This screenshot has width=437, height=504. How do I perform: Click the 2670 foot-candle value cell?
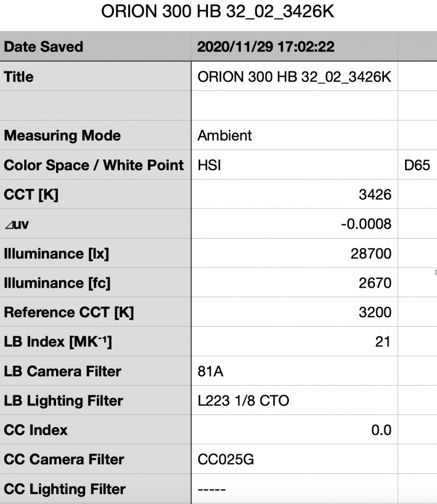[x=294, y=283]
